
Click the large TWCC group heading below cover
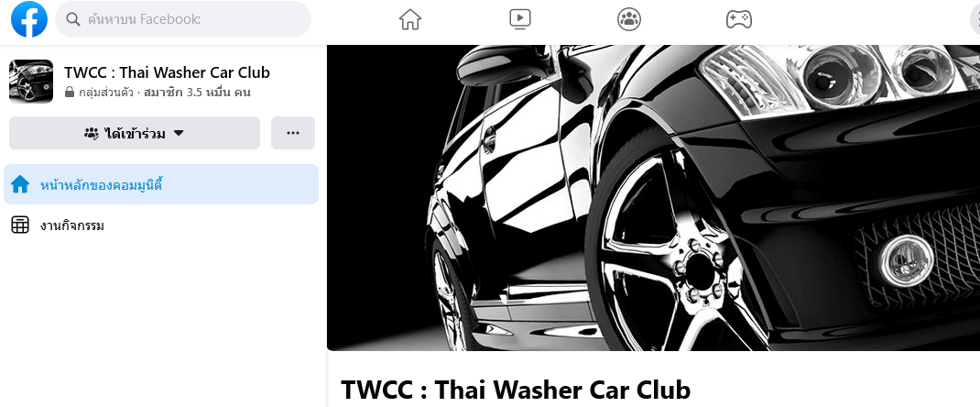click(516, 390)
